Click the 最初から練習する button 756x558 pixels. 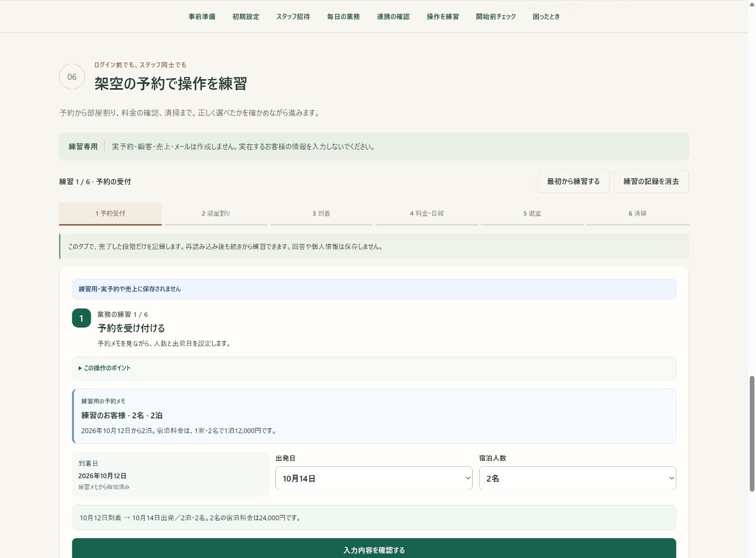[x=573, y=182]
